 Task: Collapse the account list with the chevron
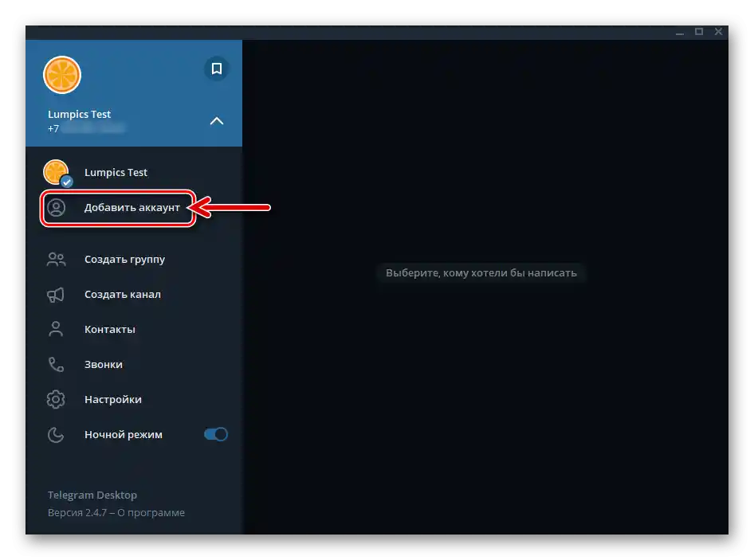point(216,121)
